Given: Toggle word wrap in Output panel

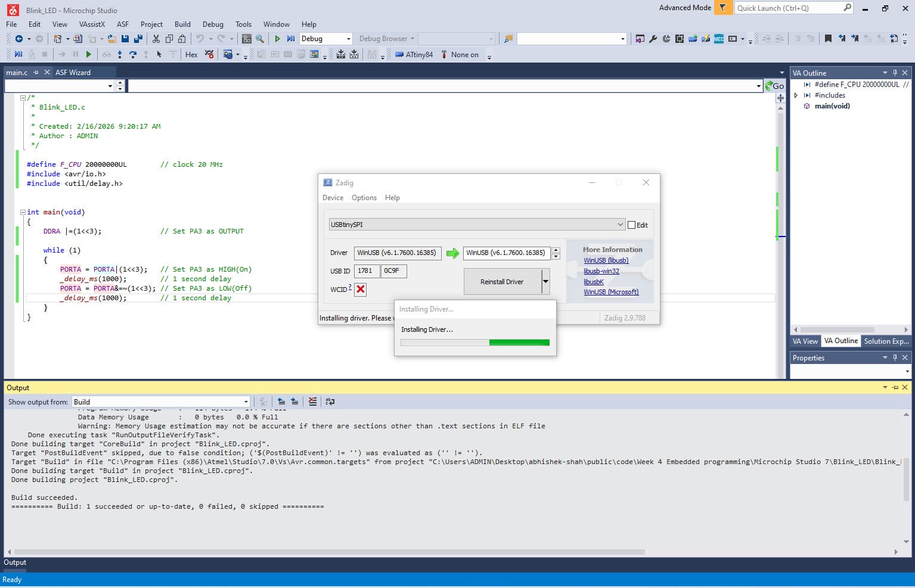Looking at the screenshot, I should tap(330, 402).
